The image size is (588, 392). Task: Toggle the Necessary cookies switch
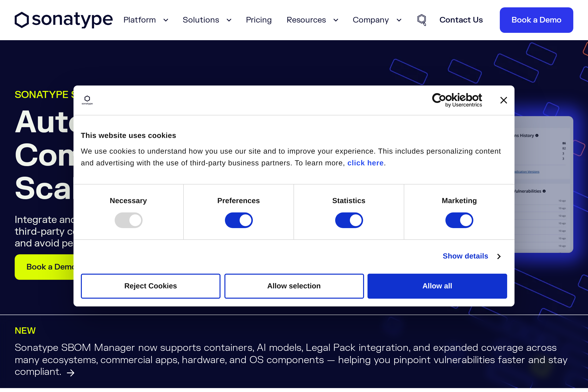click(x=128, y=220)
